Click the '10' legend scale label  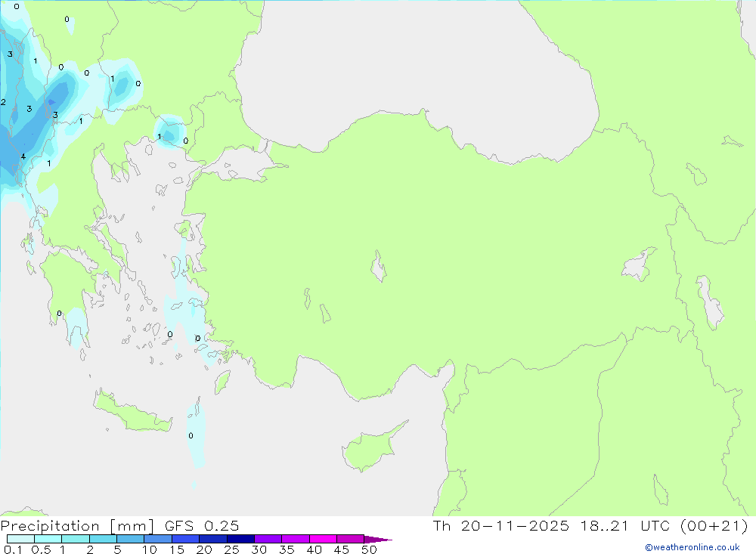point(150,549)
